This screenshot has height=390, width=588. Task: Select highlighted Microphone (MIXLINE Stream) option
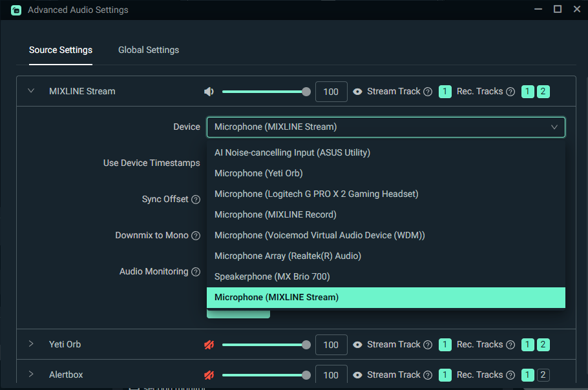(x=386, y=298)
